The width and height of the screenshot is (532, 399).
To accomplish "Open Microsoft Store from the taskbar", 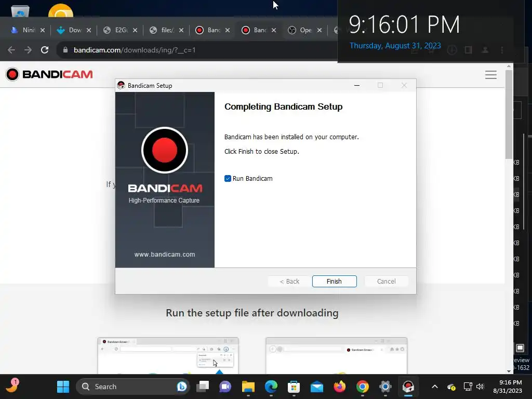I will tap(294, 387).
